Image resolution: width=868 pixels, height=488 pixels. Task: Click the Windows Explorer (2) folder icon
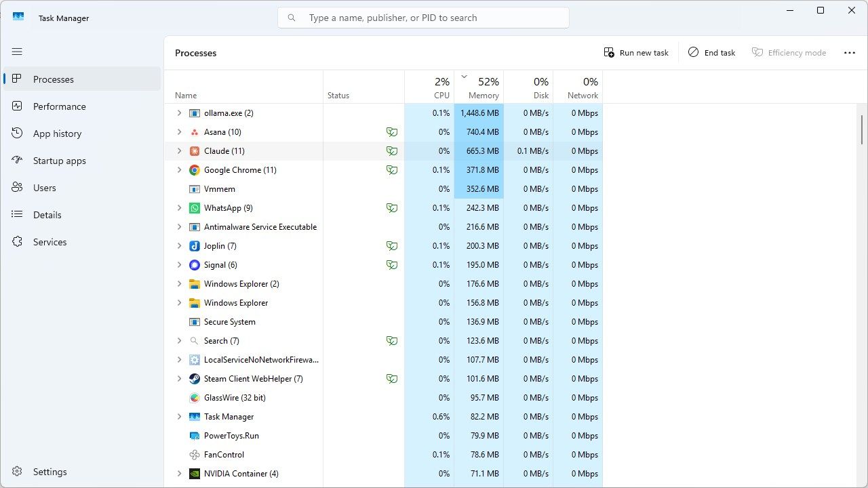(195, 284)
